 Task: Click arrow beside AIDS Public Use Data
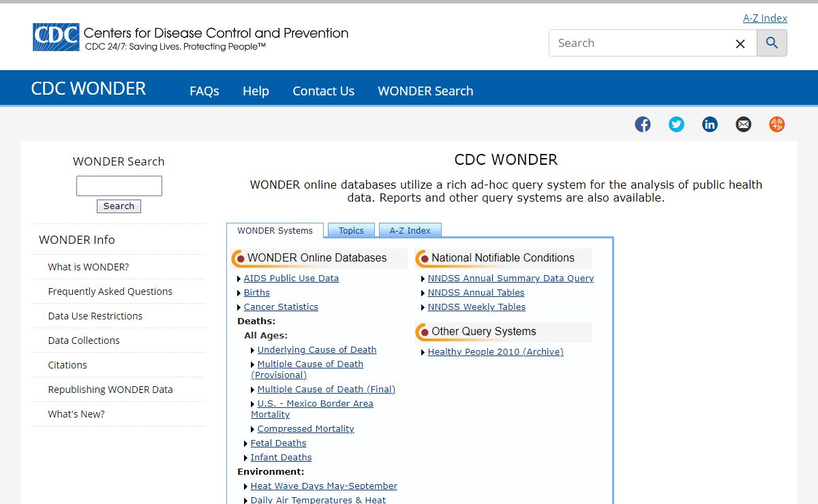coord(239,279)
